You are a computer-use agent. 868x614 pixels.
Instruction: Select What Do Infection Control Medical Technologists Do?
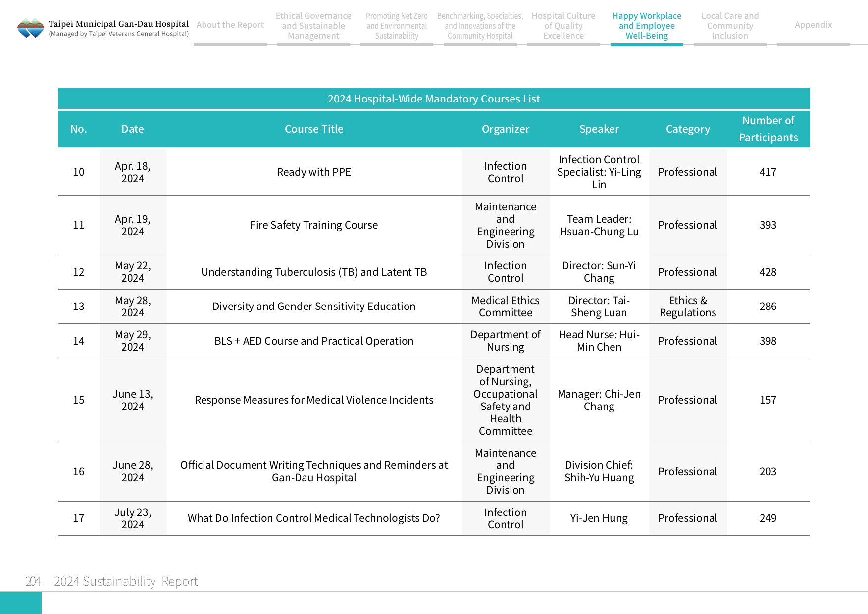(x=314, y=518)
